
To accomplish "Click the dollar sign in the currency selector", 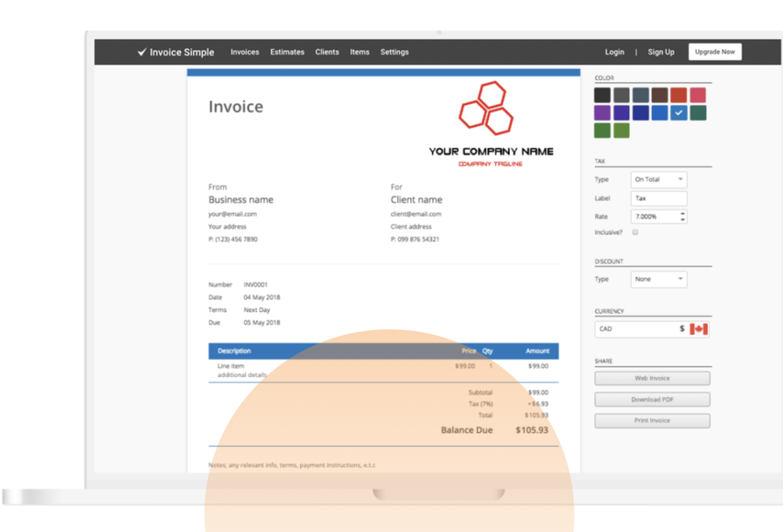I will click(681, 329).
